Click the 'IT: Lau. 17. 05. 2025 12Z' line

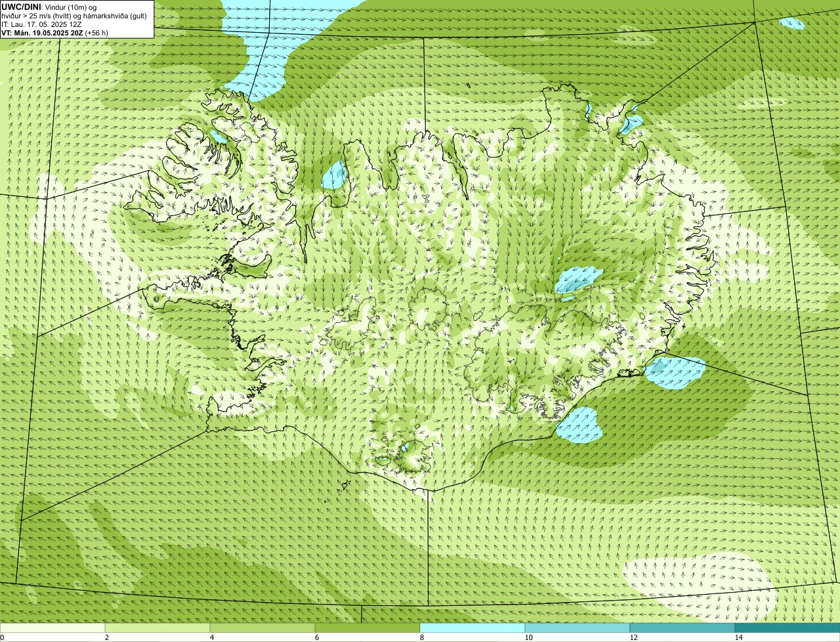[x=42, y=24]
